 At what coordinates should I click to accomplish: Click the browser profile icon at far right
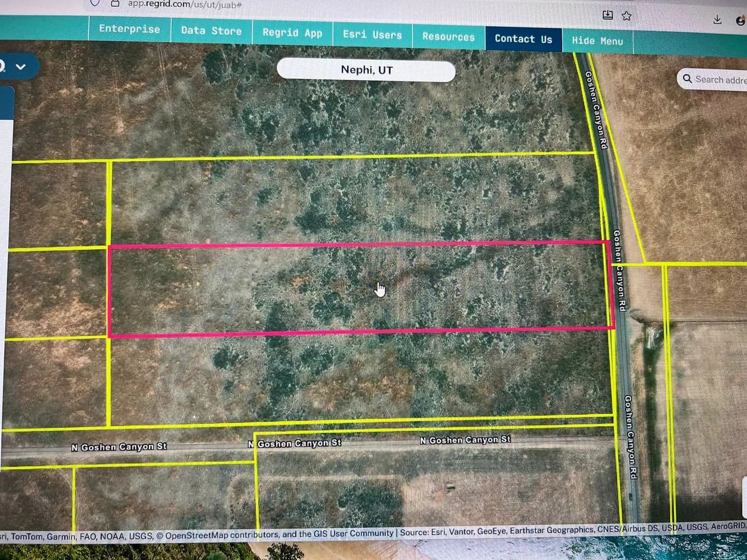point(740,21)
